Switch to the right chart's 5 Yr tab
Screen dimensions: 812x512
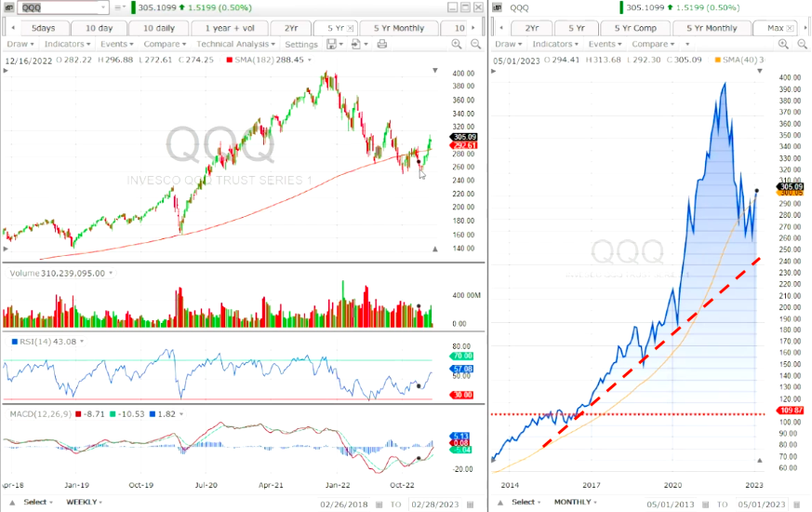pyautogui.click(x=577, y=28)
